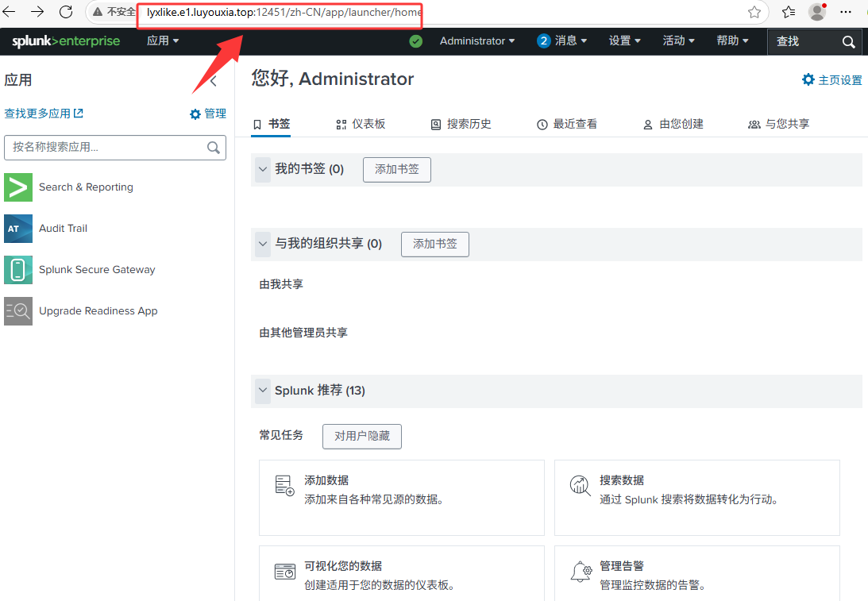Reload the page with the refresh icon
The height and width of the screenshot is (601, 868).
[x=66, y=12]
